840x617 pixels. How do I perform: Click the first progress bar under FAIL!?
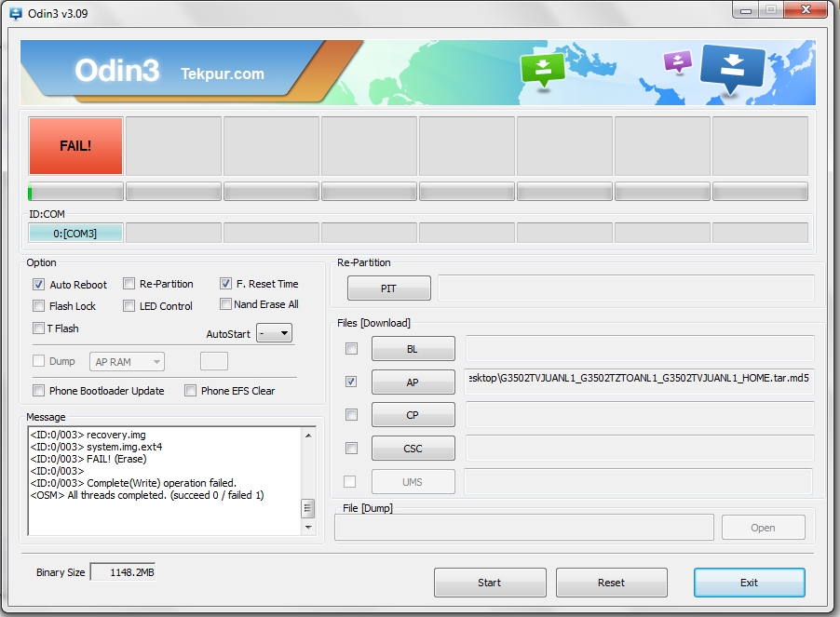75,192
